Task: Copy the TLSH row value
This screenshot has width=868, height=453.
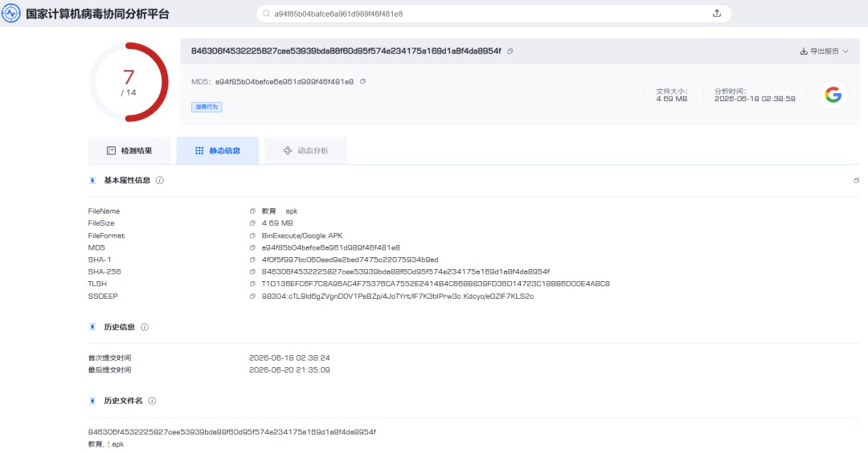Action: tap(252, 284)
